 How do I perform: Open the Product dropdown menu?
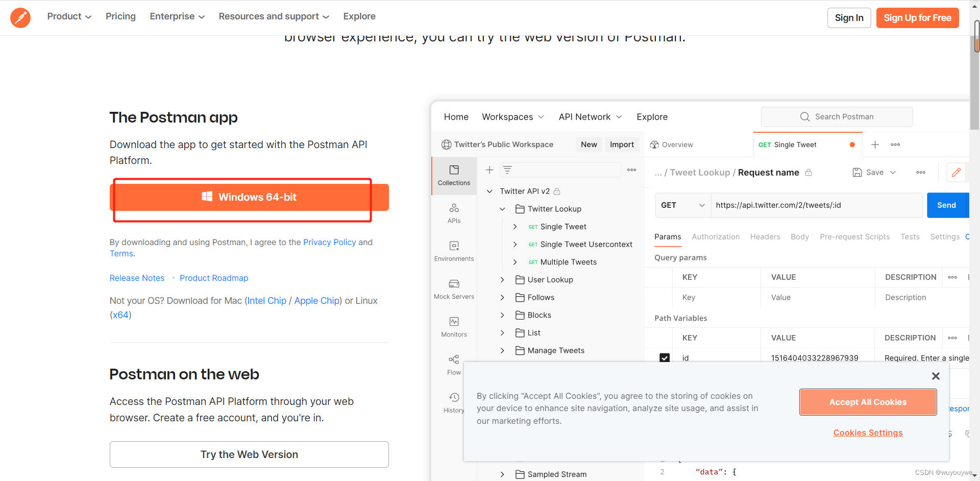tap(69, 16)
